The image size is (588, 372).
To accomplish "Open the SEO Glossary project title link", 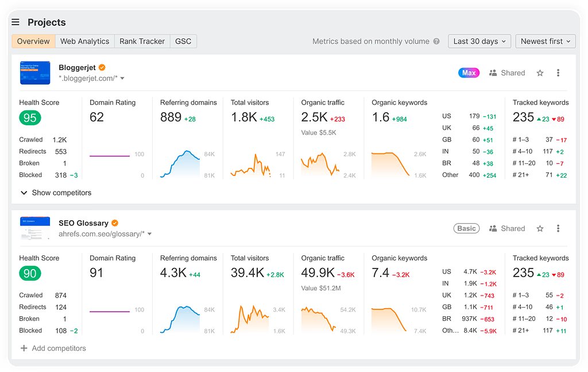I will point(84,223).
